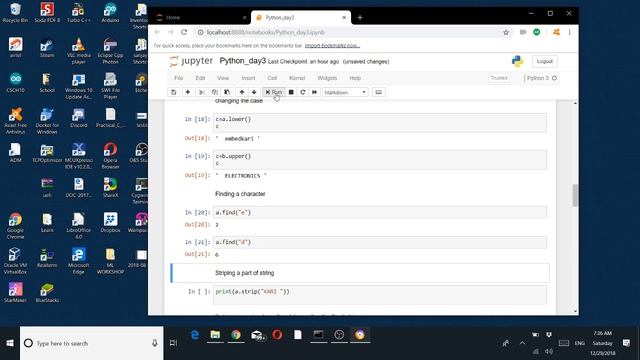
Task: Open Oracle VM VirtualBox desktop icon
Action: click(15, 260)
